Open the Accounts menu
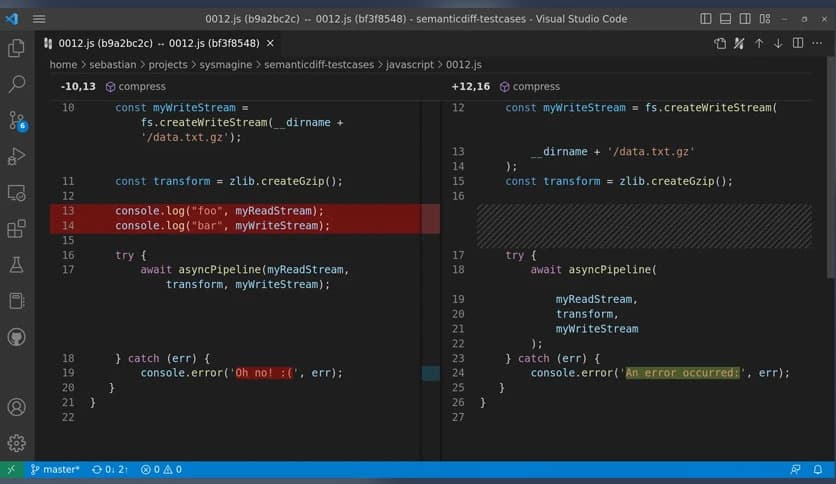836x484 pixels. (x=16, y=407)
